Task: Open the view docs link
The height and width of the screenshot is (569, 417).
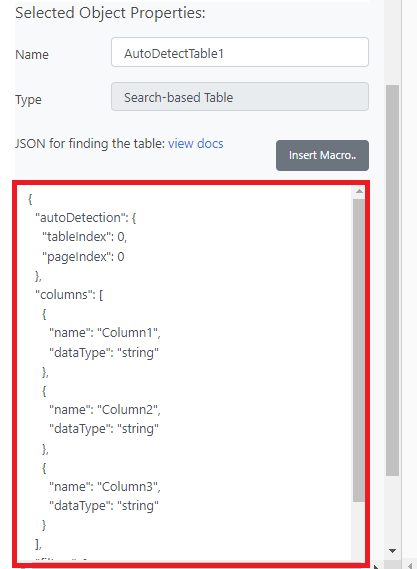Action: coord(196,144)
